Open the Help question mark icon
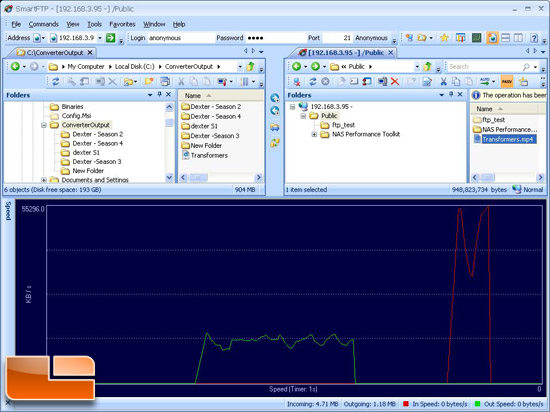Viewport: 550px width, 412px height. (534, 38)
